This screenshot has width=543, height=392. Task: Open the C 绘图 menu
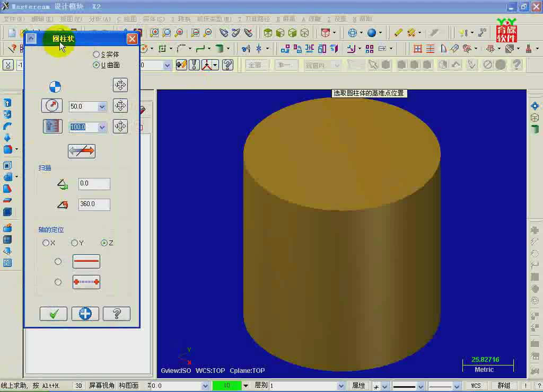click(x=127, y=19)
